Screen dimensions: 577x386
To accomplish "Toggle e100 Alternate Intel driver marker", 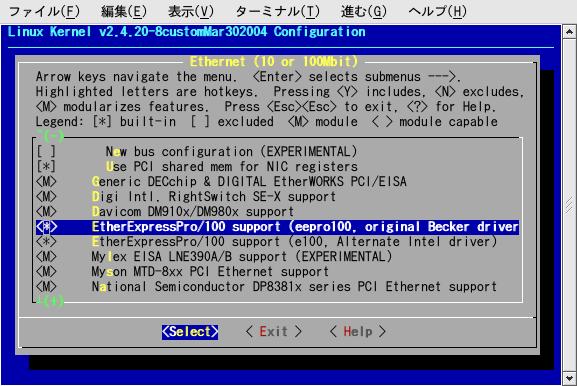I will pos(46,242).
